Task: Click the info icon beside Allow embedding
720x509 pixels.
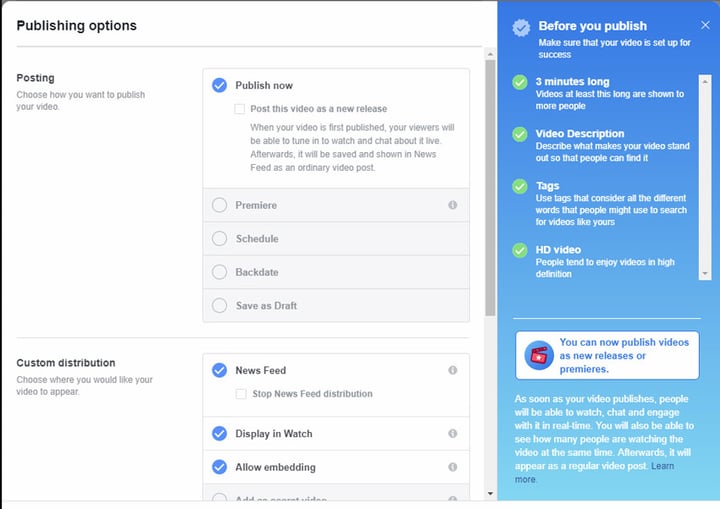Action: click(452, 467)
